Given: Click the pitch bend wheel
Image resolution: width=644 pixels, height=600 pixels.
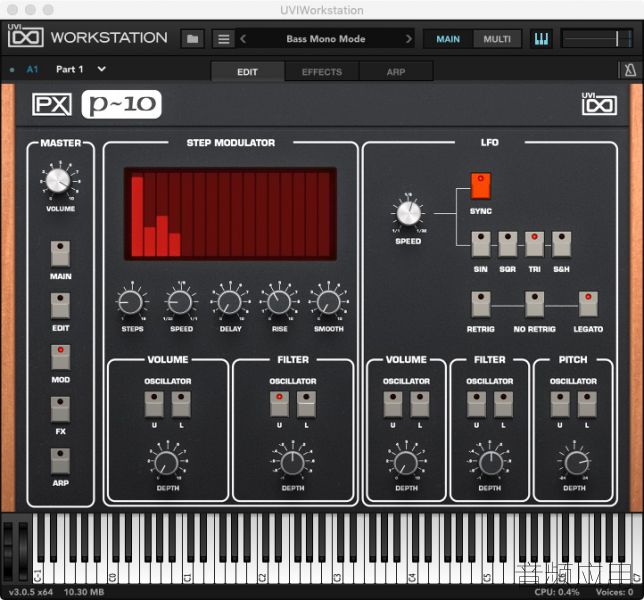Looking at the screenshot, I should tap(8, 552).
